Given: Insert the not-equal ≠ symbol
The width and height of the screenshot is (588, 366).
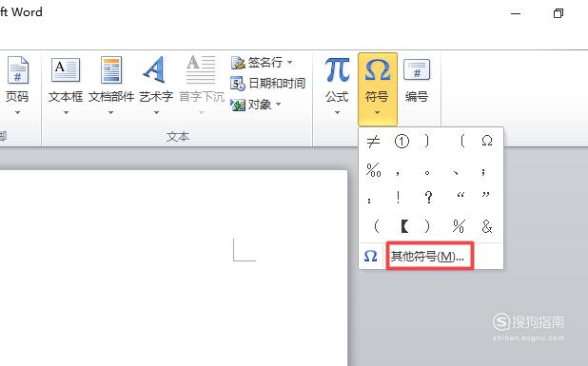Looking at the screenshot, I should click(x=373, y=142).
